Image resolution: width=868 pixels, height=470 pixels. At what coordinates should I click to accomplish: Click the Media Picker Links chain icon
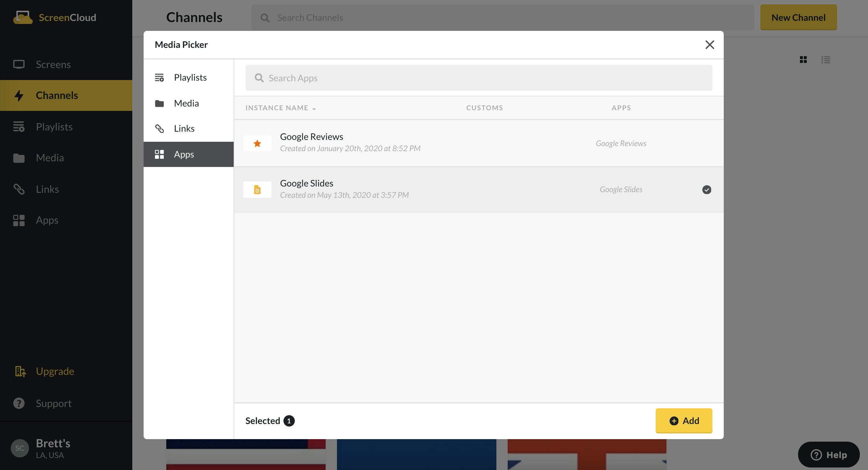click(x=159, y=129)
